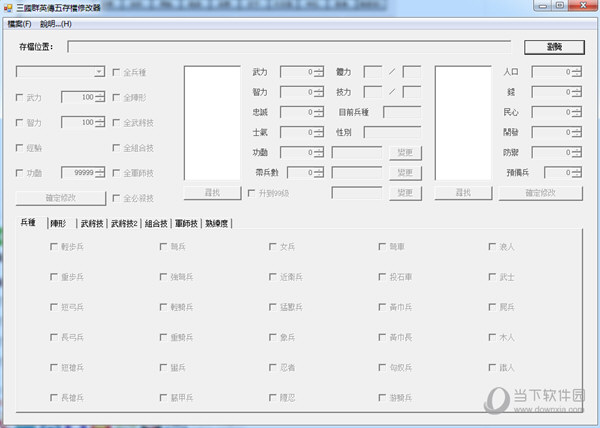This screenshot has width=600, height=428.
Task: Click the 人口 spinner arrows
Action: [576, 72]
